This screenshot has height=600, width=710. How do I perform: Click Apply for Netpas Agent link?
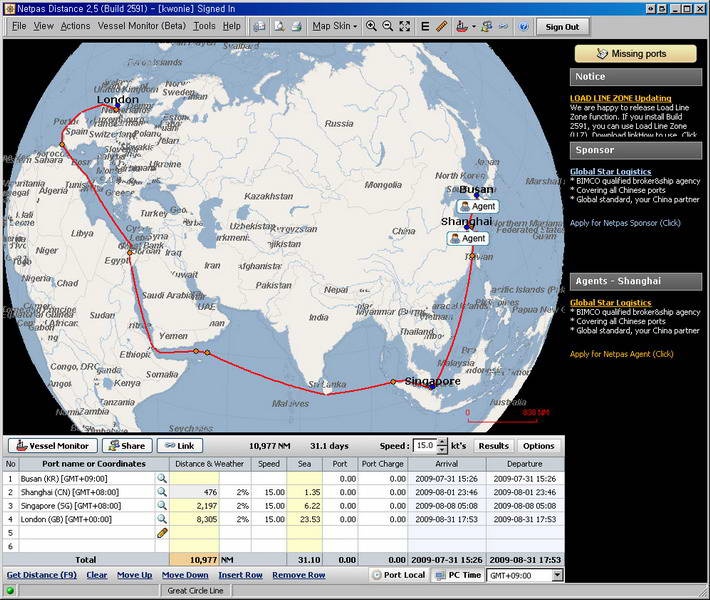pos(621,354)
